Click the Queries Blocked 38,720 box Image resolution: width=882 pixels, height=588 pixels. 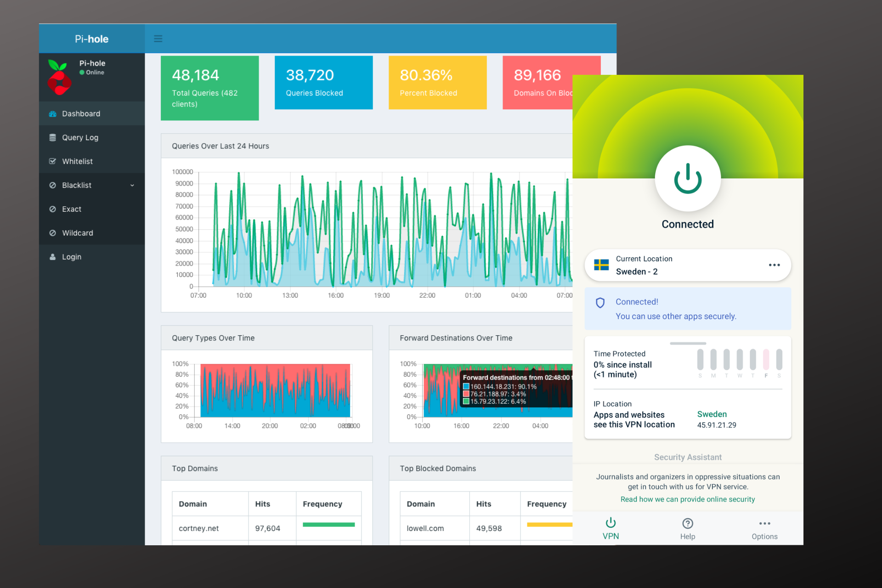point(324,83)
